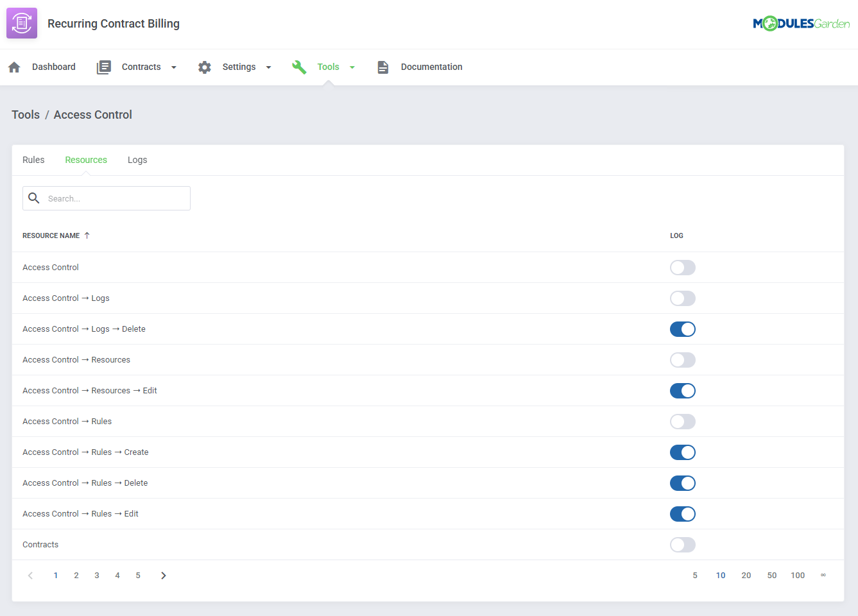The height and width of the screenshot is (616, 858).
Task: Open the Dashboard menu item
Action: [54, 67]
